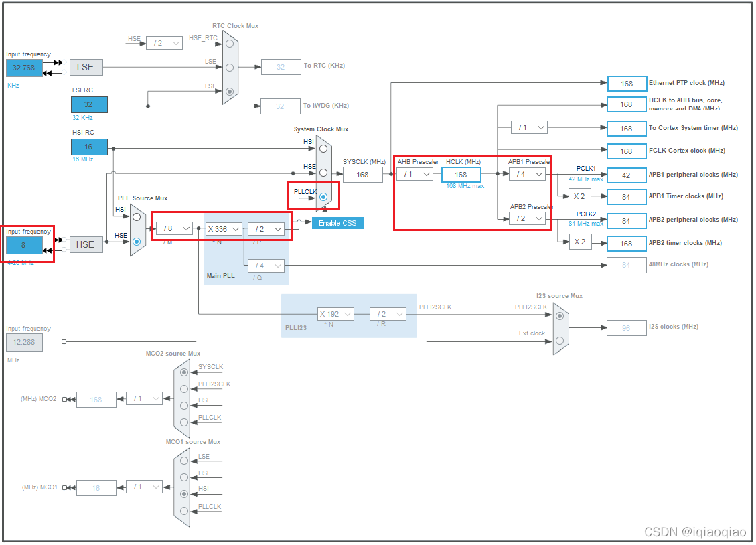Screen dimensions: 756x545
Task: Open Main PLL multiplier X 336 dropdown
Action: point(224,229)
